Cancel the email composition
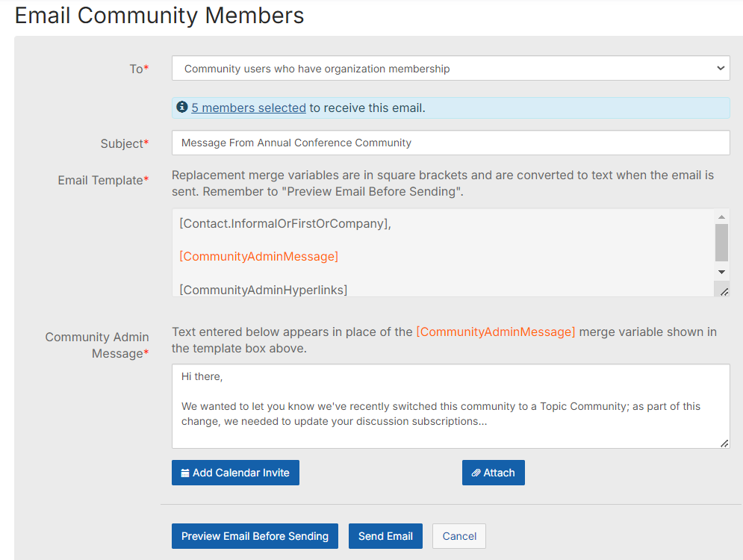 pos(458,535)
